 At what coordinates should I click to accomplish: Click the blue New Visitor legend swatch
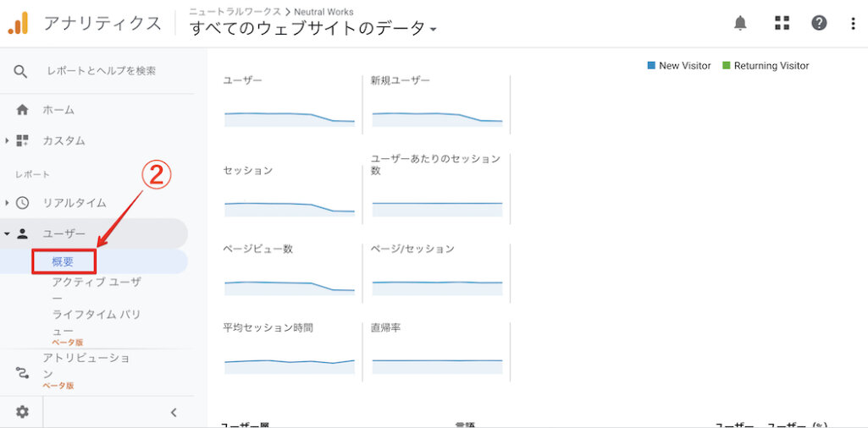point(651,66)
